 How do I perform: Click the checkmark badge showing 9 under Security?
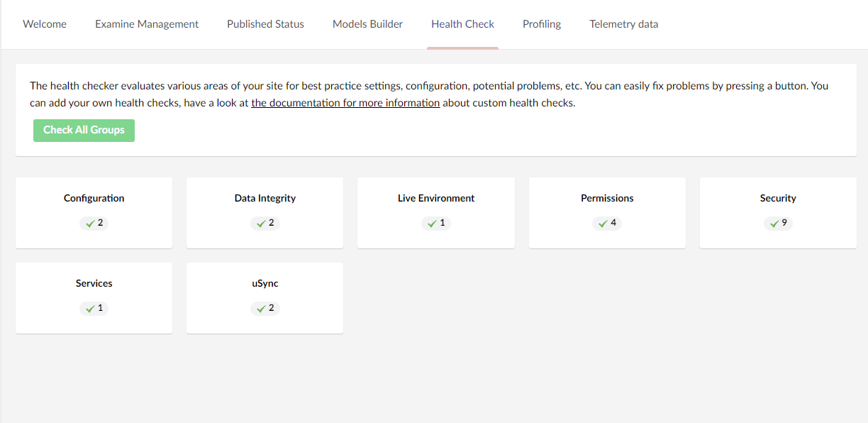pos(778,223)
